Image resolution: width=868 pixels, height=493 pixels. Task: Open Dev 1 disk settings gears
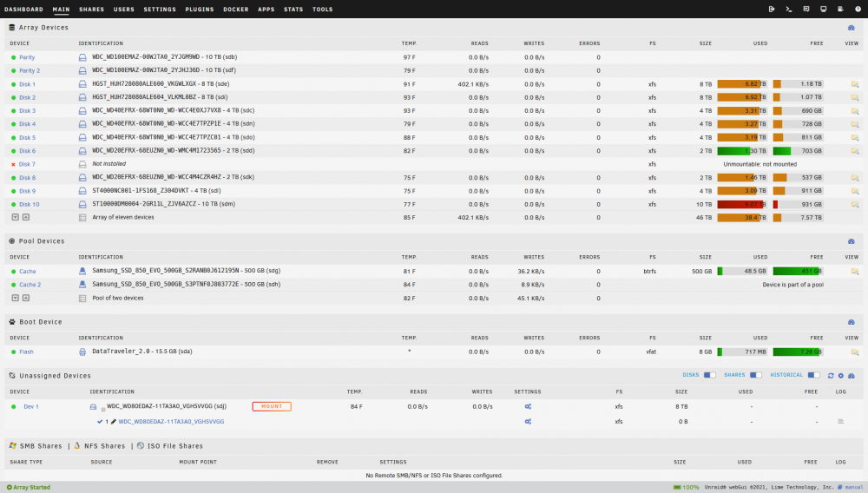(x=528, y=407)
